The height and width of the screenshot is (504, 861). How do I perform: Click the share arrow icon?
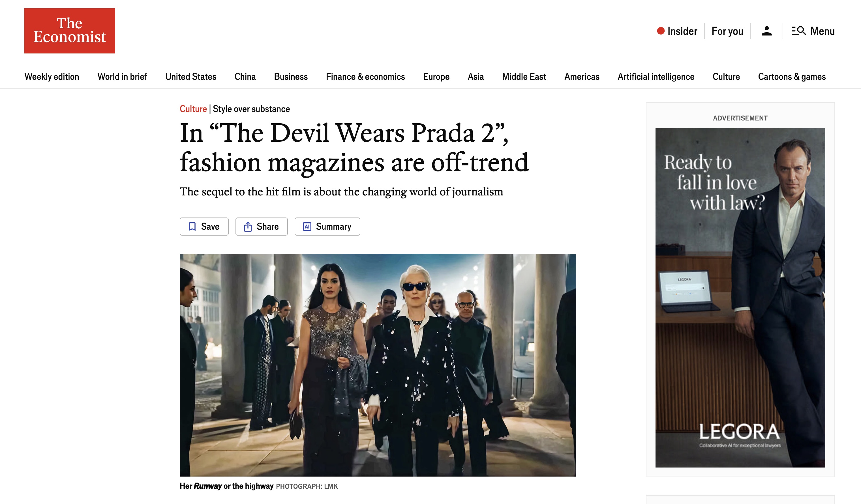[x=248, y=227]
